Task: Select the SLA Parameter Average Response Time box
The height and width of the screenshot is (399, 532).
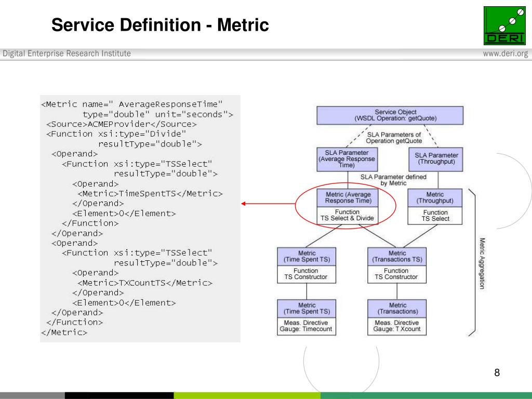Action: [x=347, y=159]
